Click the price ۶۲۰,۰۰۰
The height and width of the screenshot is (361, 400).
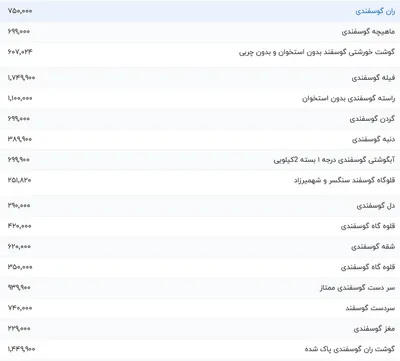[x=19, y=246]
